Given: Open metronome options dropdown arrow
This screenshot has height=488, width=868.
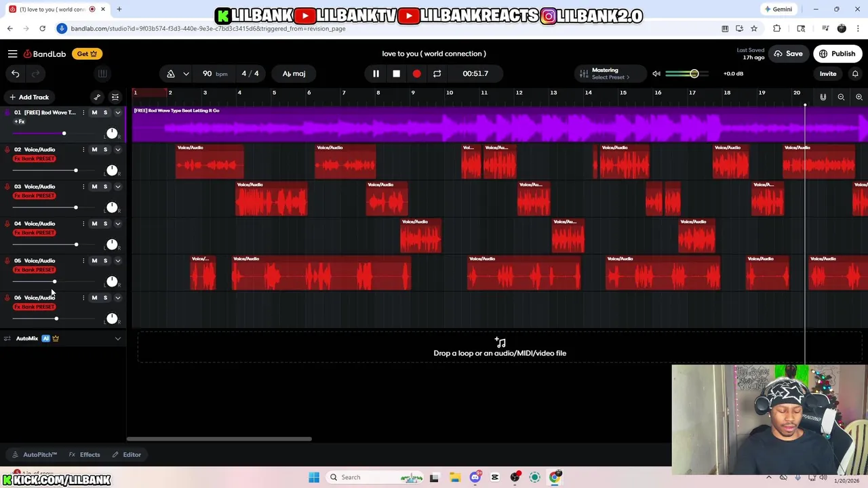Looking at the screenshot, I should pos(186,73).
